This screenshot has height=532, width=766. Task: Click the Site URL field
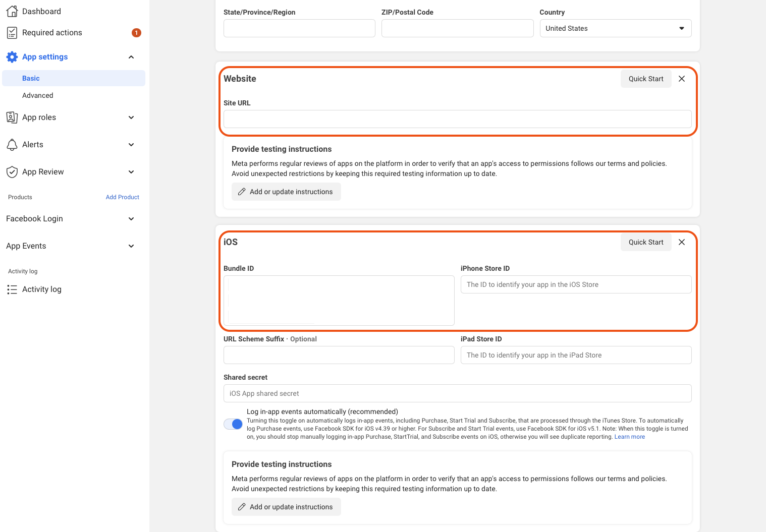[458, 119]
